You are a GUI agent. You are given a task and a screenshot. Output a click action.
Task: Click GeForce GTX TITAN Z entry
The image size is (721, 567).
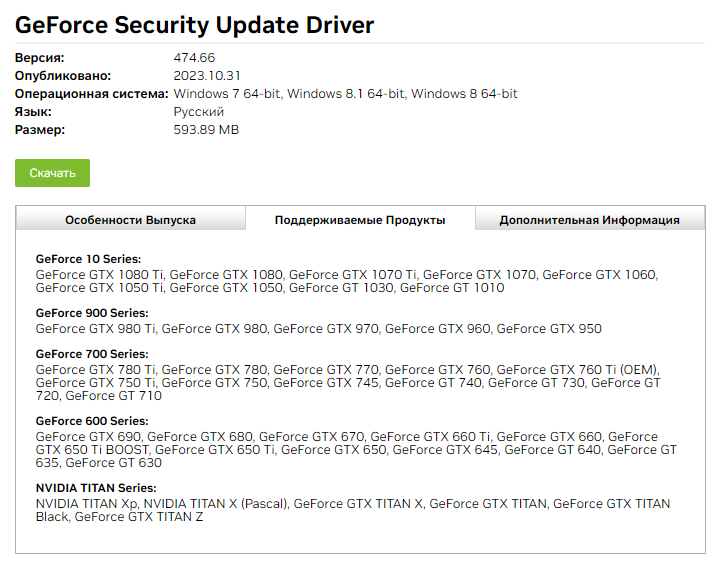[x=138, y=517]
